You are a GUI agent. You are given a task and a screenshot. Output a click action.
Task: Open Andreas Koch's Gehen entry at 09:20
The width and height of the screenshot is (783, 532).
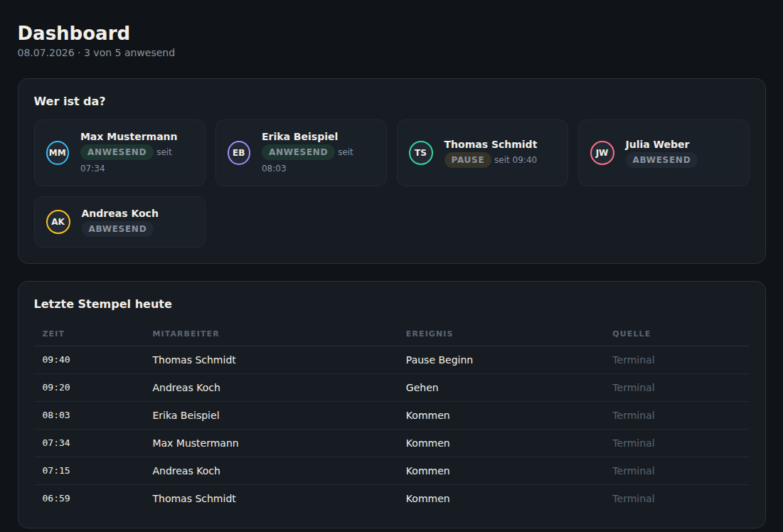[391, 388]
